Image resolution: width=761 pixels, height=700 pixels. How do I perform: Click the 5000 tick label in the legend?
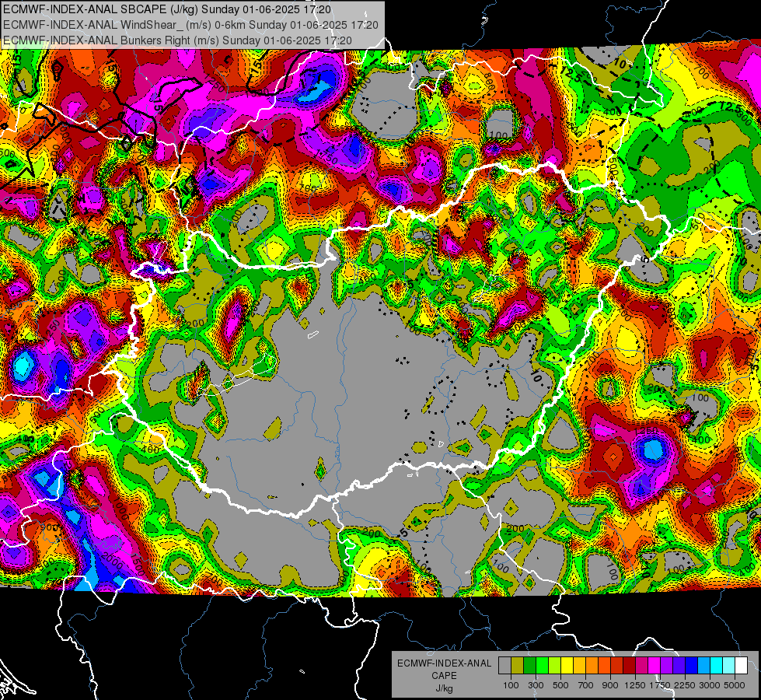(x=735, y=685)
